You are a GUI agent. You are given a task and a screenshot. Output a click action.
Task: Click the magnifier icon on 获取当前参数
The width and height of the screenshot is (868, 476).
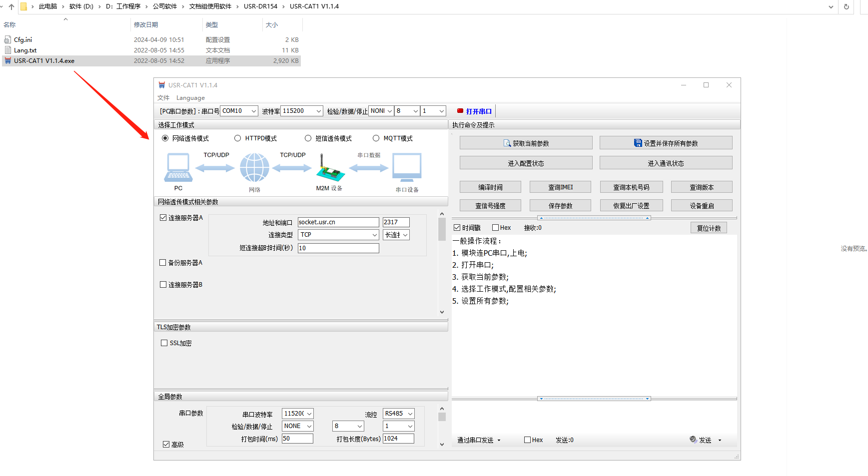(x=507, y=143)
